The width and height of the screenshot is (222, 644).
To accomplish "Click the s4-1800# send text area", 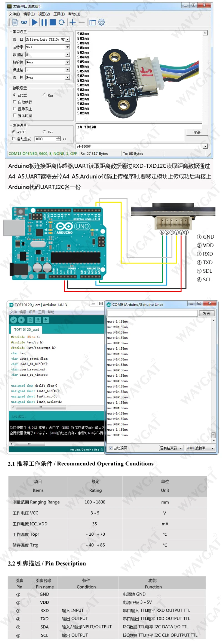I will pos(130,133).
